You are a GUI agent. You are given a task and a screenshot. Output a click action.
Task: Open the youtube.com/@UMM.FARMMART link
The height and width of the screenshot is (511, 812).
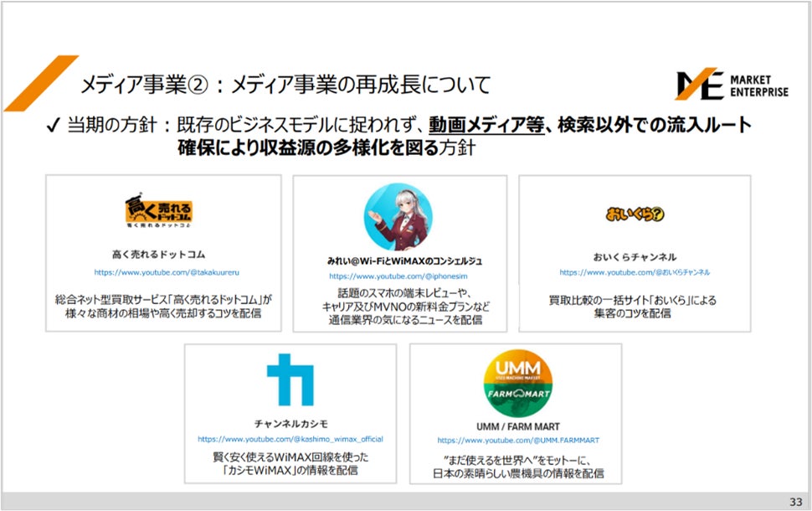tap(518, 440)
